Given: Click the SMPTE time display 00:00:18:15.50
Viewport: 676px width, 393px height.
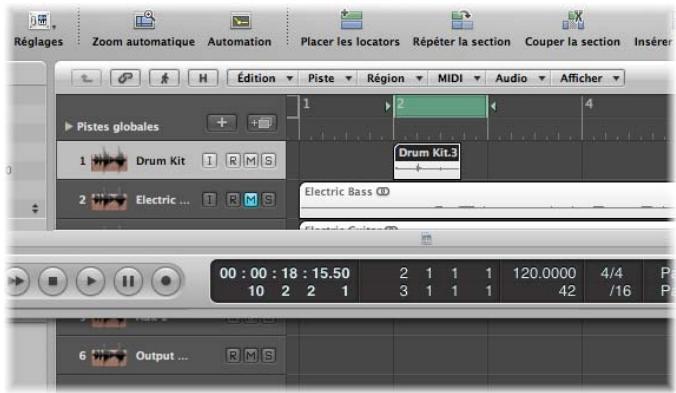Looking at the screenshot, I should (285, 273).
